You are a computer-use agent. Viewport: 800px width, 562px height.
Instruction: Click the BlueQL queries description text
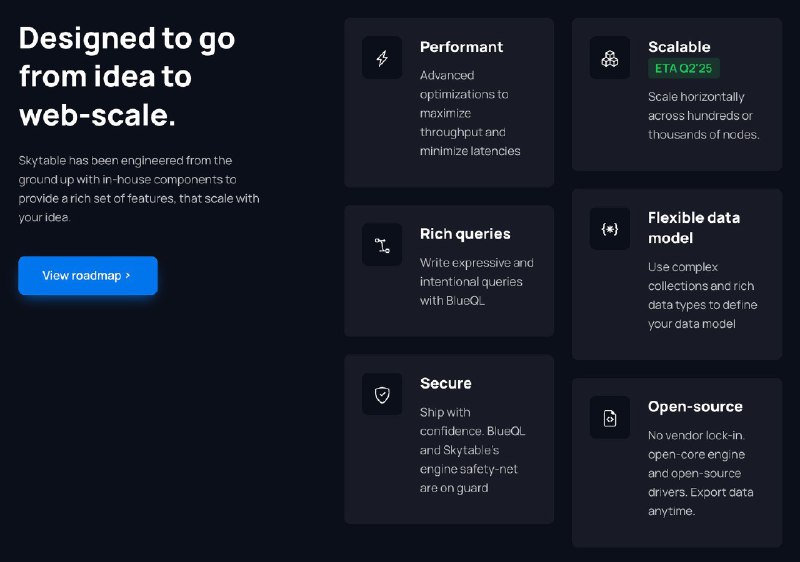click(x=477, y=282)
